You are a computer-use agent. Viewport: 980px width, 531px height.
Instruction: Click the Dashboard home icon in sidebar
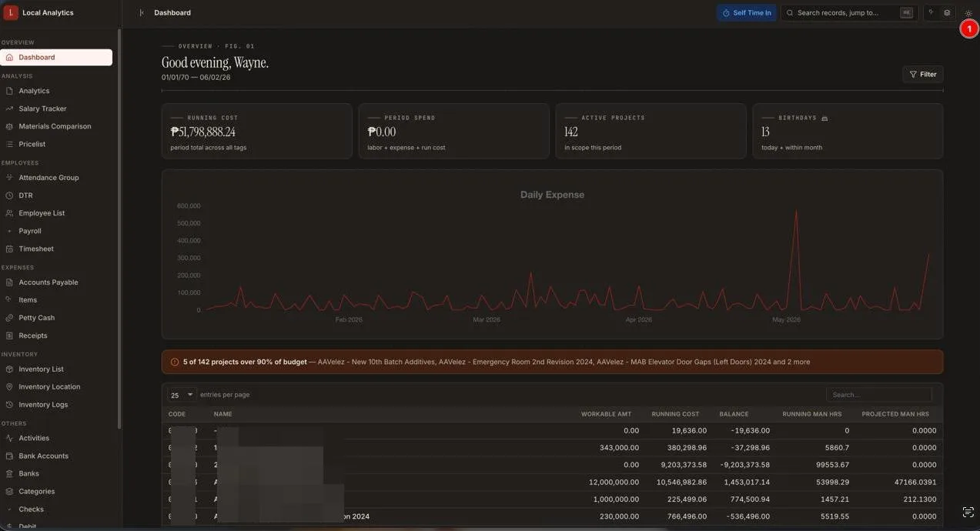coord(9,57)
